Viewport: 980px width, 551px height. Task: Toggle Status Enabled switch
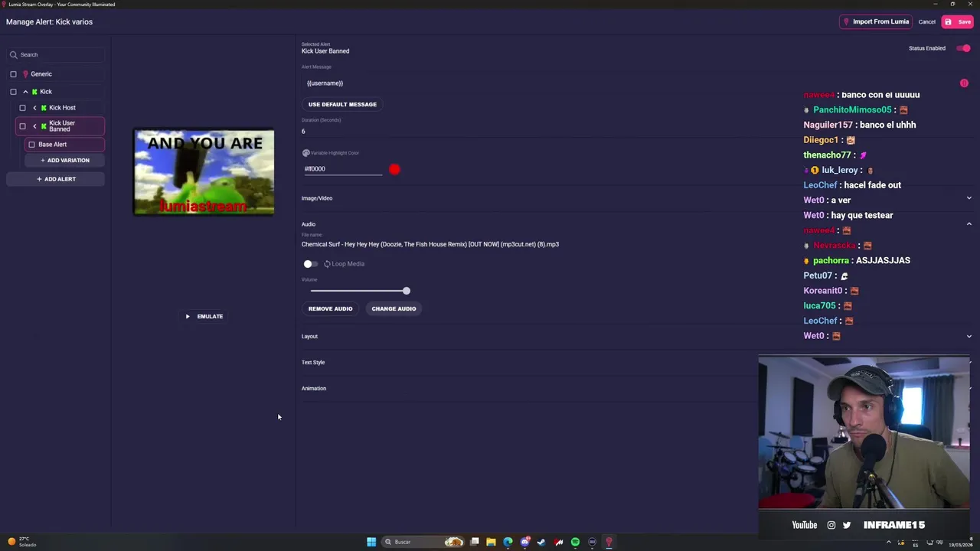tap(963, 48)
